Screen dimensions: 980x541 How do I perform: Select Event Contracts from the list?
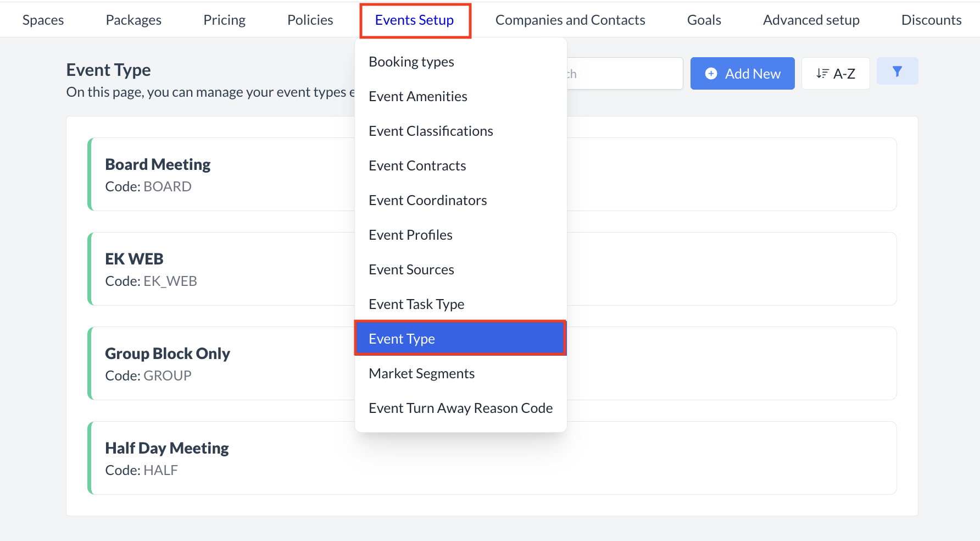coord(417,165)
